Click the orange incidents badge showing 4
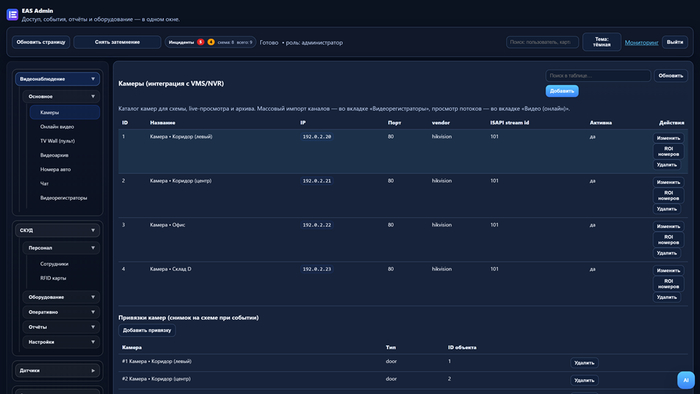Viewport: 700px width, 394px height. pos(211,42)
